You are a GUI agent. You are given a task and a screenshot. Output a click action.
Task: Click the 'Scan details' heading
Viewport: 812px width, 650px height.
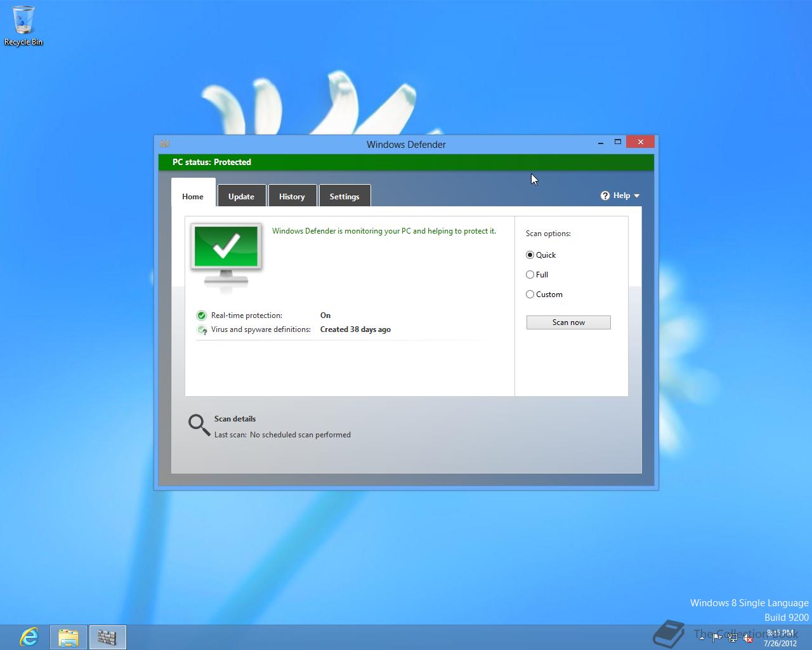[x=235, y=419]
